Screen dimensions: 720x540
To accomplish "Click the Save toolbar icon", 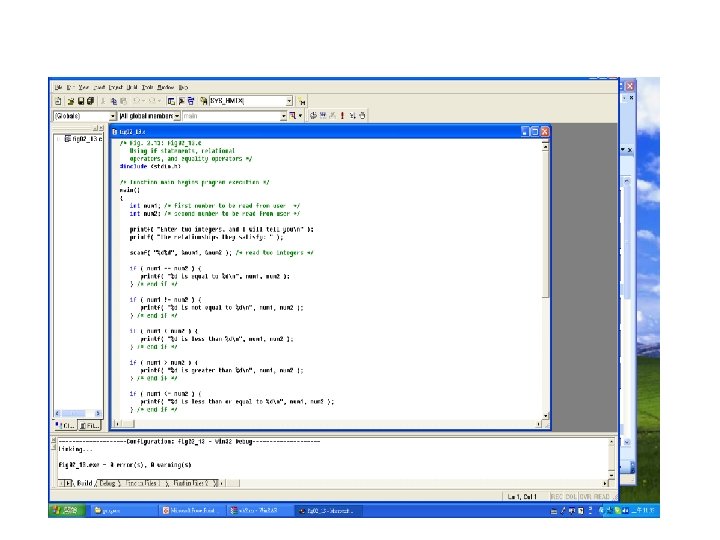I will pyautogui.click(x=81, y=101).
